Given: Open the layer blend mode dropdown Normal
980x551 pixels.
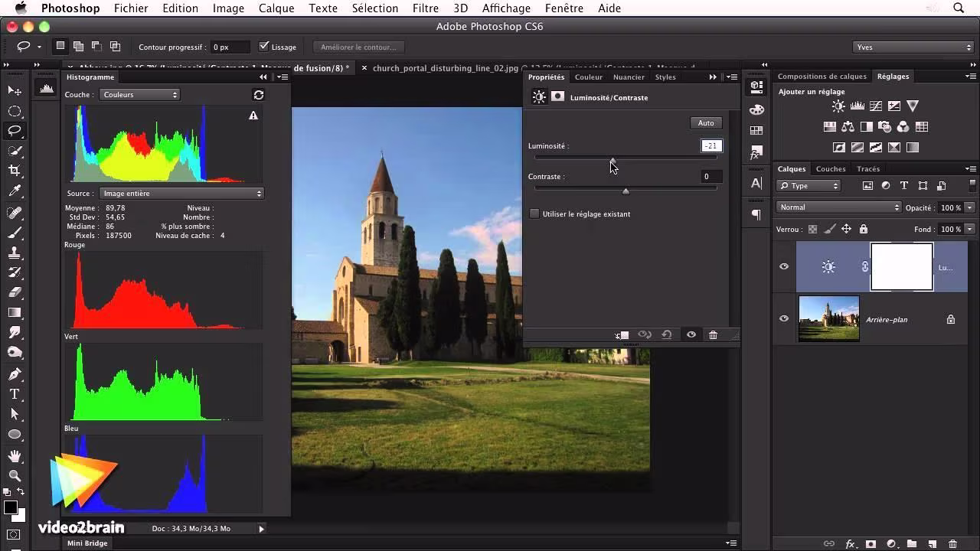Looking at the screenshot, I should (839, 207).
